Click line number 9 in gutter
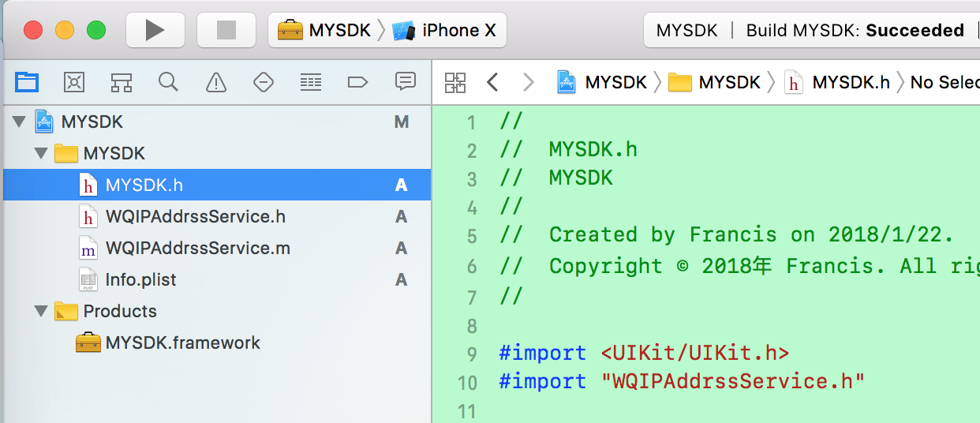 (472, 354)
